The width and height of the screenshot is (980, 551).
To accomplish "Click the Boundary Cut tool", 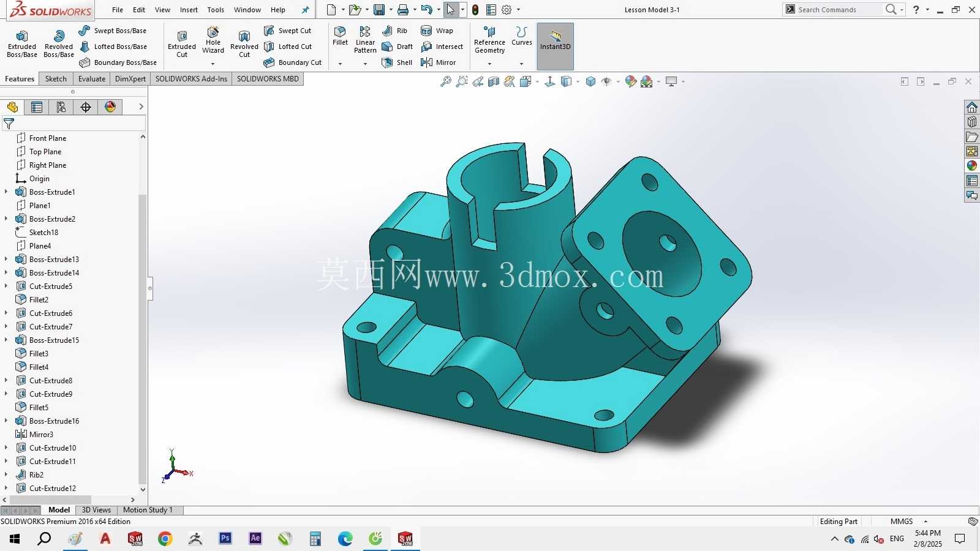I will point(292,62).
